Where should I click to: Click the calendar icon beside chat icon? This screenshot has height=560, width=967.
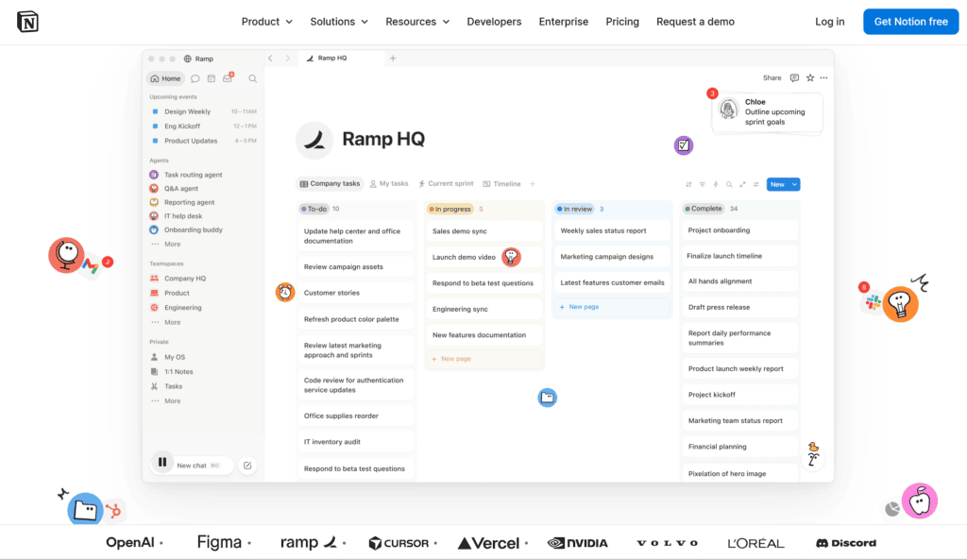[212, 78]
